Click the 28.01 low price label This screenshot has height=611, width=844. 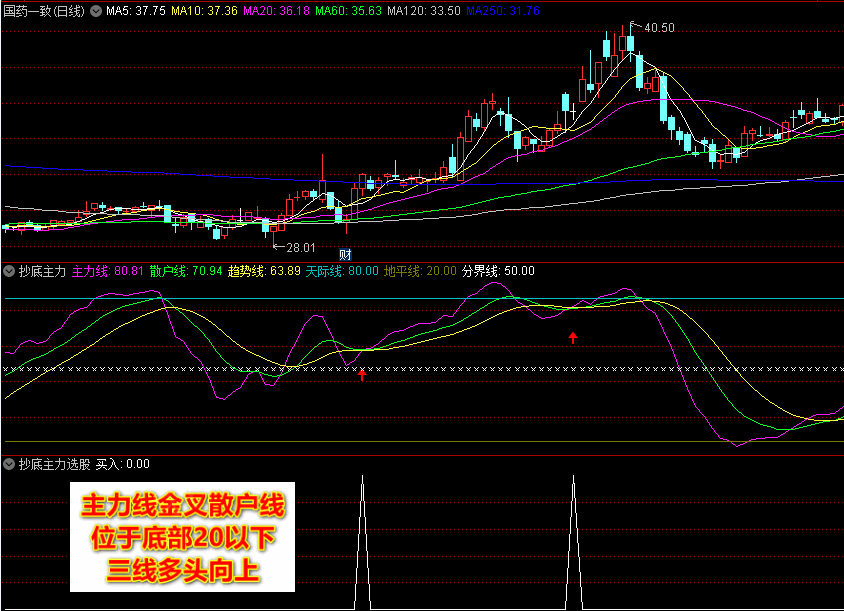pyautogui.click(x=300, y=248)
